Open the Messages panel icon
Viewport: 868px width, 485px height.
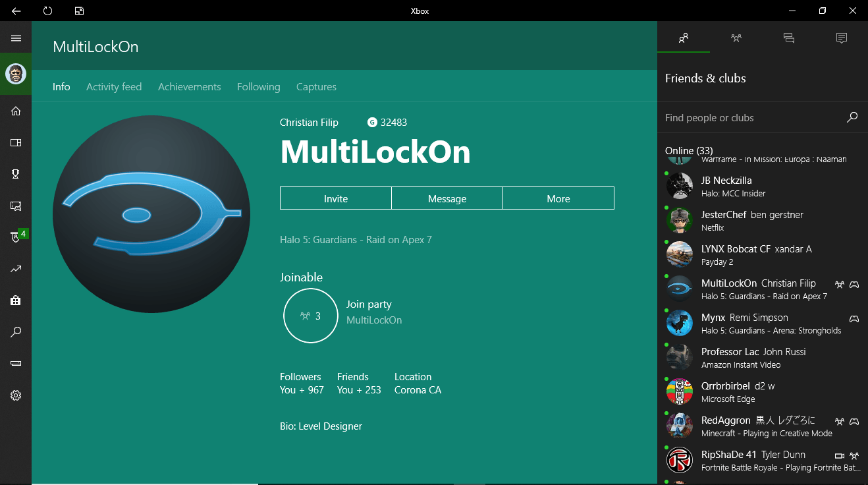[789, 38]
